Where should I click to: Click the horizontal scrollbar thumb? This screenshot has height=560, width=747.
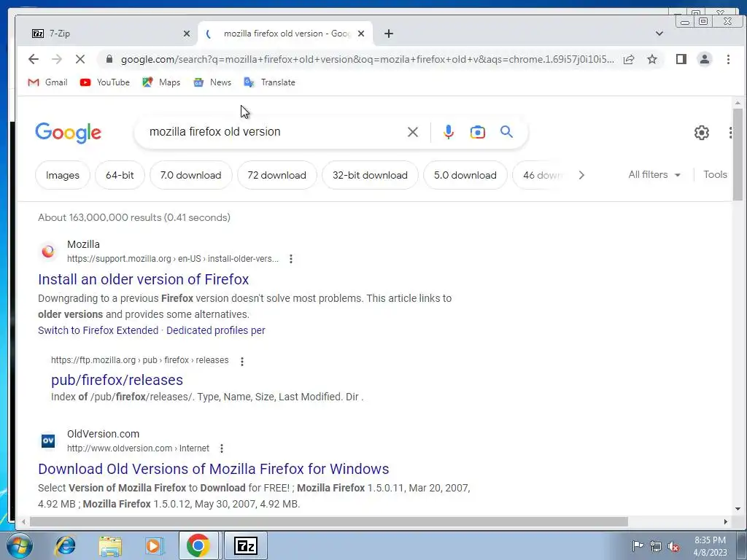(x=329, y=522)
